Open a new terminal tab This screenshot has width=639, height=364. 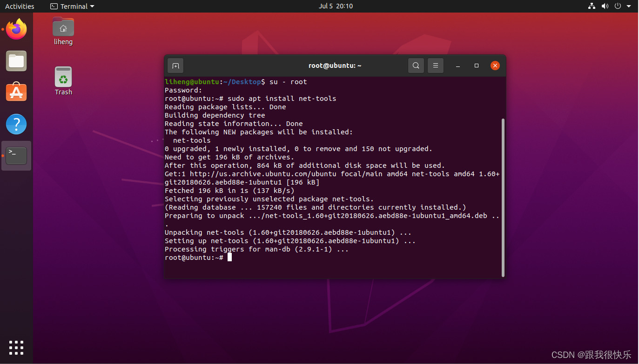175,66
